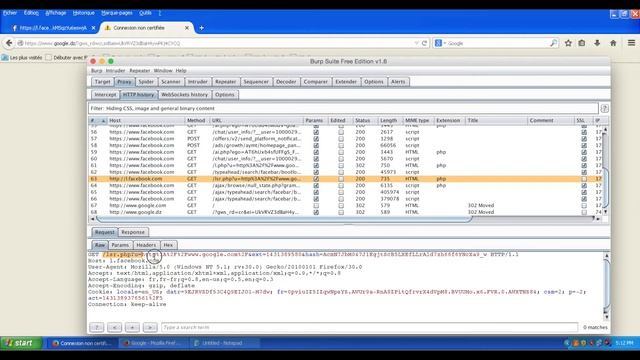Viewport: 640px width, 360px height.
Task: Click the Firefox URL address field
Action: tap(216, 43)
